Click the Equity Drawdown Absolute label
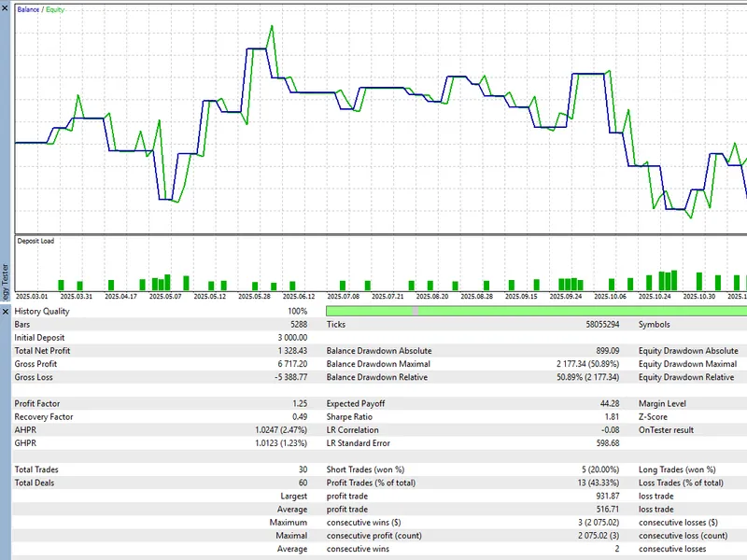The width and height of the screenshot is (747, 560). tap(688, 351)
